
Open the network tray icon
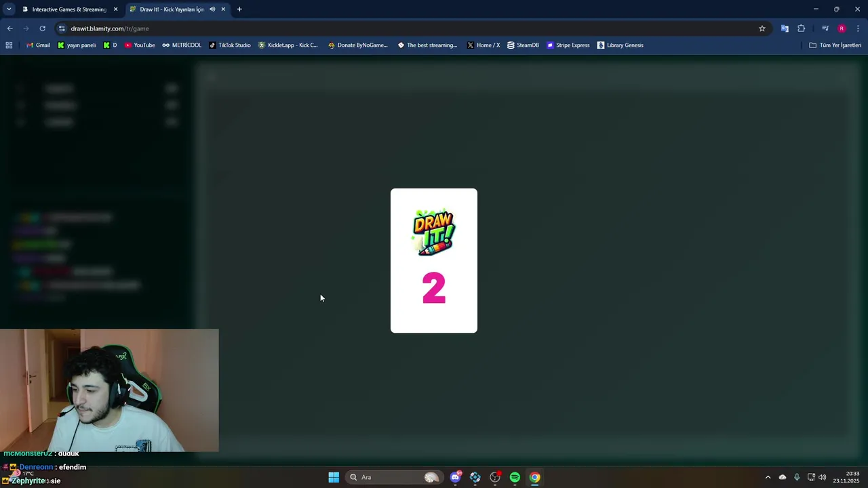[811, 477]
